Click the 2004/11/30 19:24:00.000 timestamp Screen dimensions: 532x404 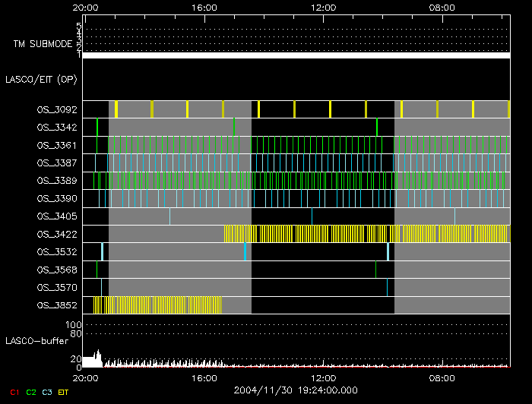(296, 390)
